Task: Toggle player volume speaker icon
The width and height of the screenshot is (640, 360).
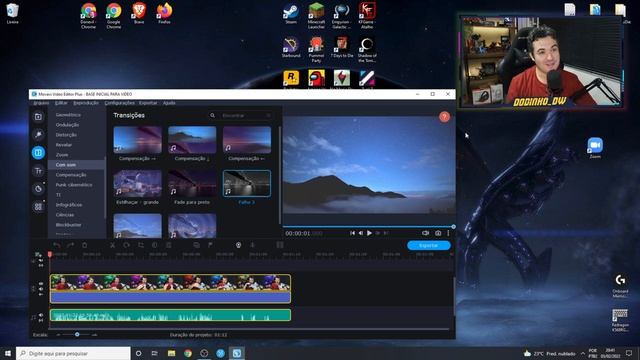Action: pos(425,233)
